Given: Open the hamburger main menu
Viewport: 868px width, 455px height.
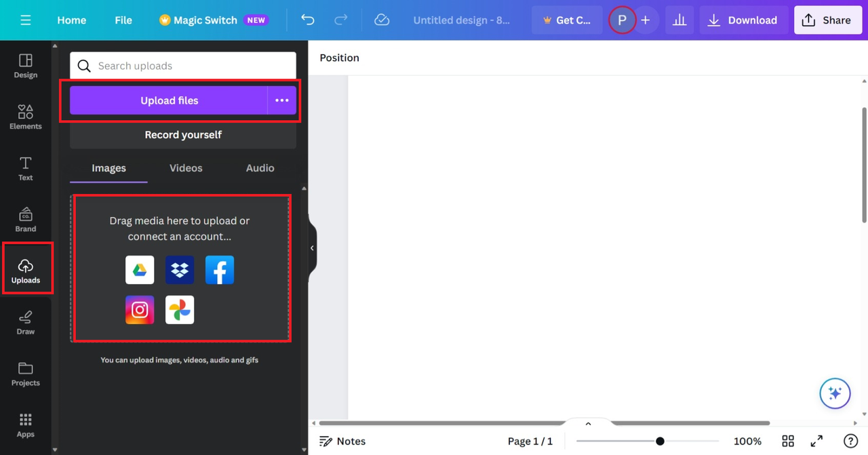Looking at the screenshot, I should coord(26,20).
